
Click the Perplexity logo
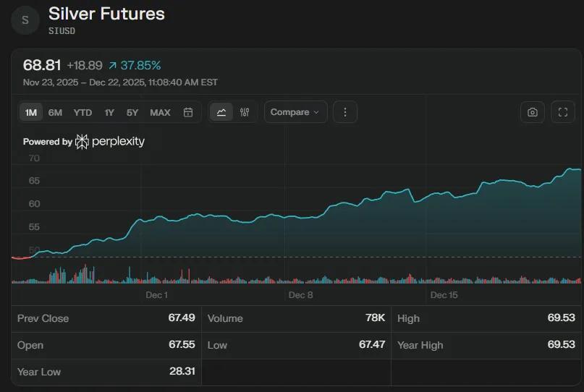tap(110, 142)
